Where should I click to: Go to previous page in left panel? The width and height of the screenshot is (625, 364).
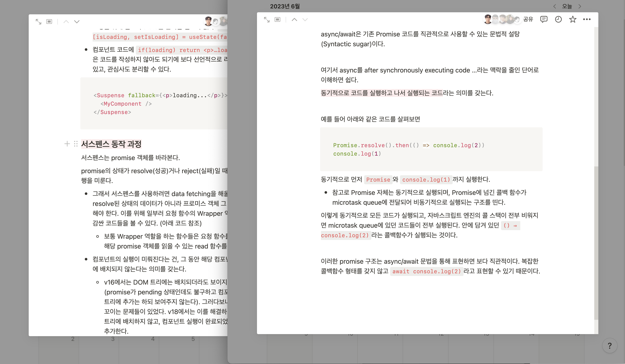click(66, 21)
